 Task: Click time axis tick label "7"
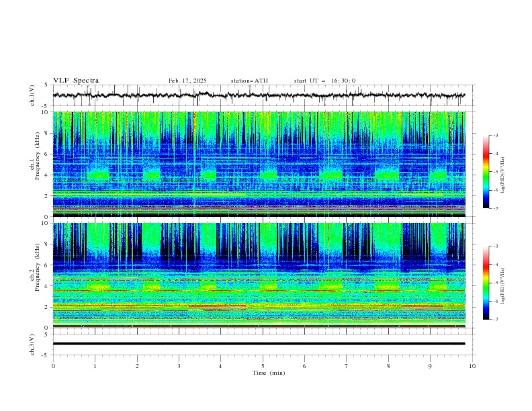pyautogui.click(x=347, y=366)
